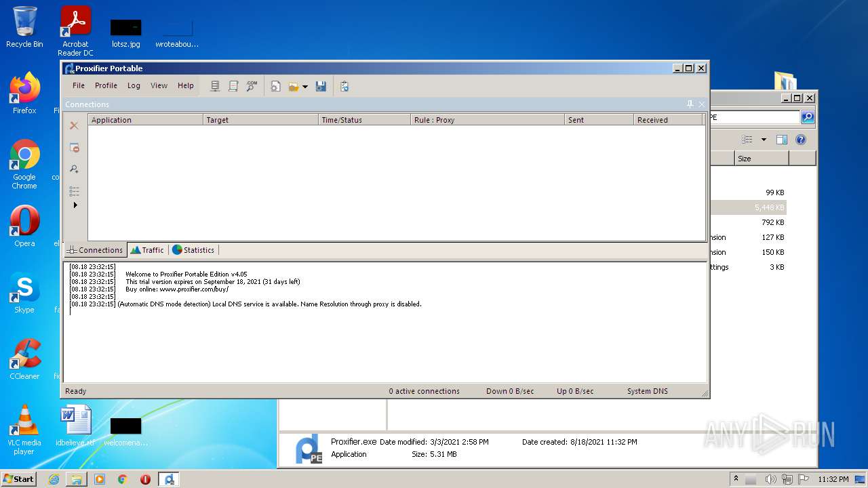Open the View menu
Screen dimensions: 868x488
(x=159, y=85)
